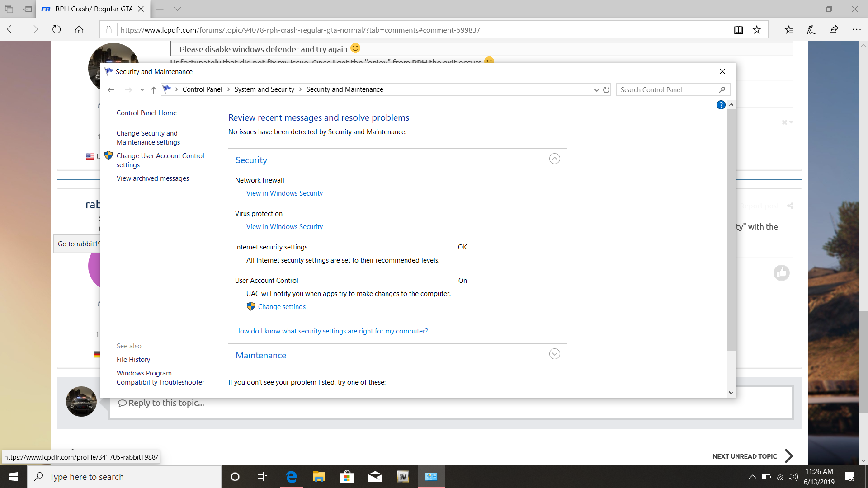The height and width of the screenshot is (488, 868).
Task: Add page to favorites star icon
Action: click(757, 30)
